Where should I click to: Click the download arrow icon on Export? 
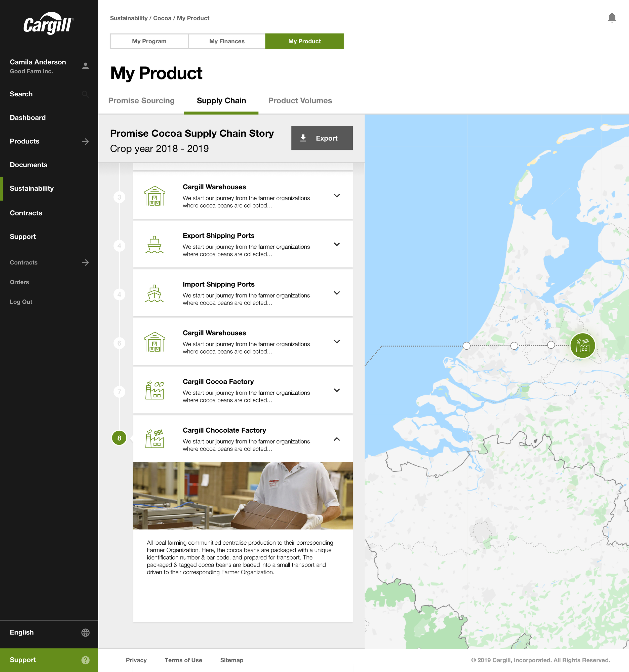(303, 138)
